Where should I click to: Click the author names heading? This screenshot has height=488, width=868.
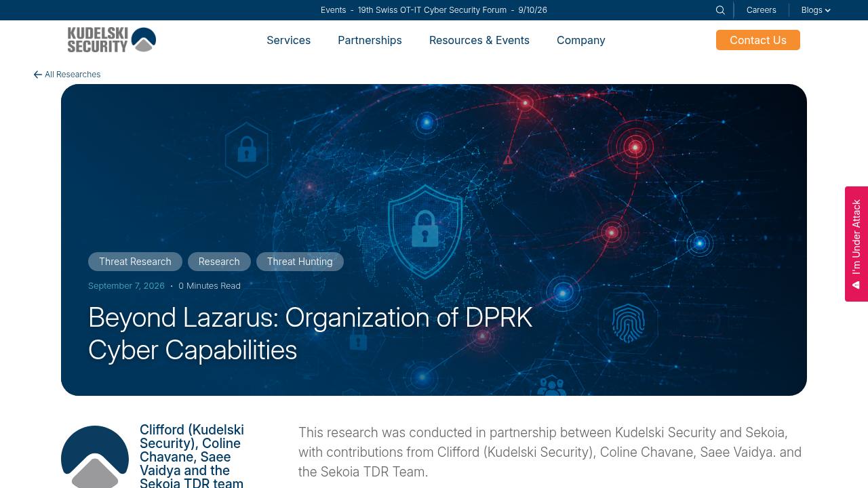pos(192,456)
